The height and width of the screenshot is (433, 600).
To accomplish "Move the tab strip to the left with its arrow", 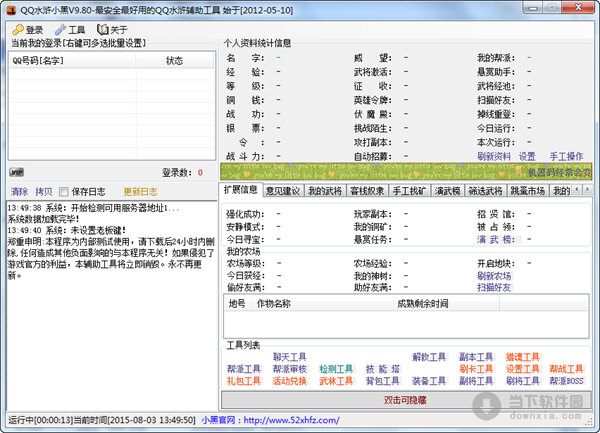I will [577, 189].
